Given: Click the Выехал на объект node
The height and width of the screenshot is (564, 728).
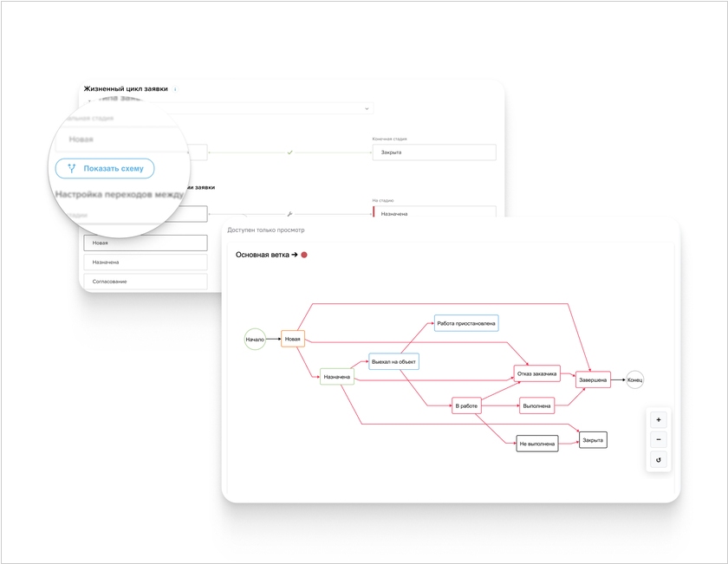Looking at the screenshot, I should click(393, 361).
